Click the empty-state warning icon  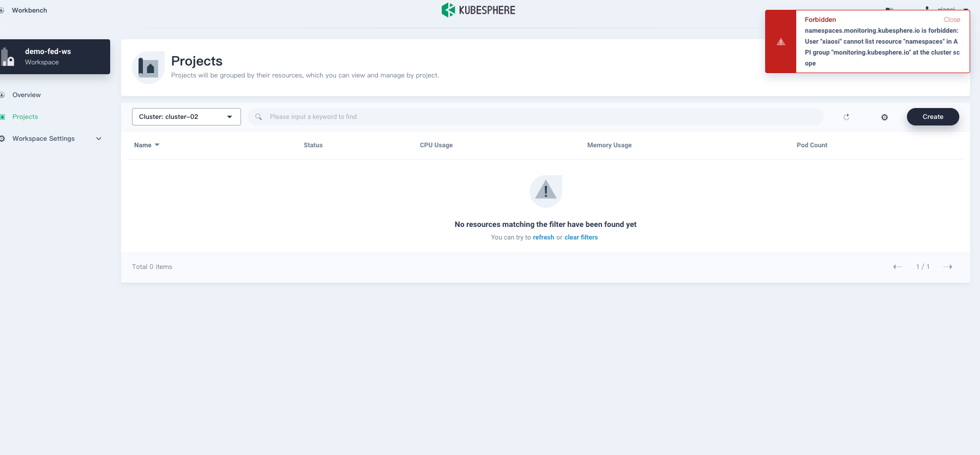546,191
